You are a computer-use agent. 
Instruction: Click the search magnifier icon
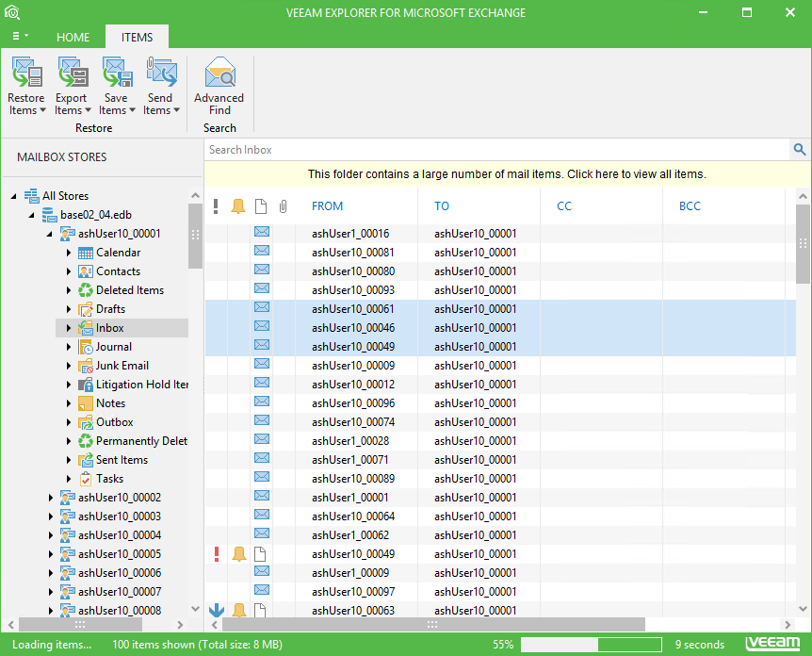tap(800, 150)
